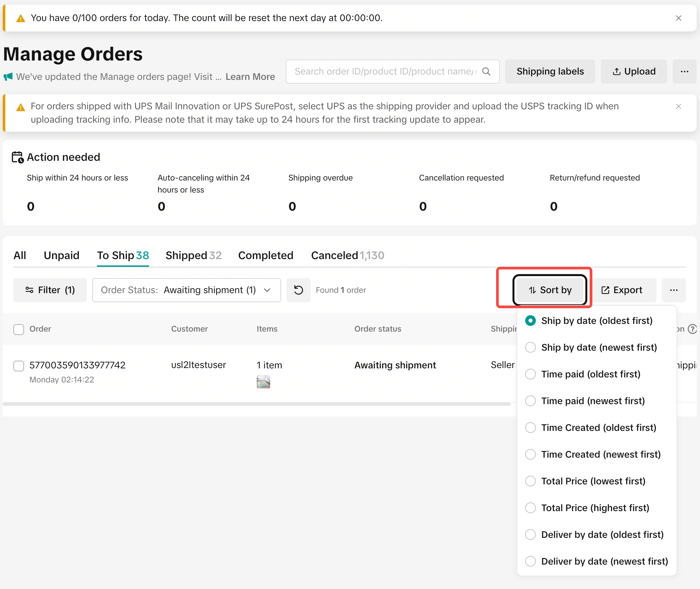Open the Filter panel
Viewport: 700px width, 589px height.
[50, 290]
